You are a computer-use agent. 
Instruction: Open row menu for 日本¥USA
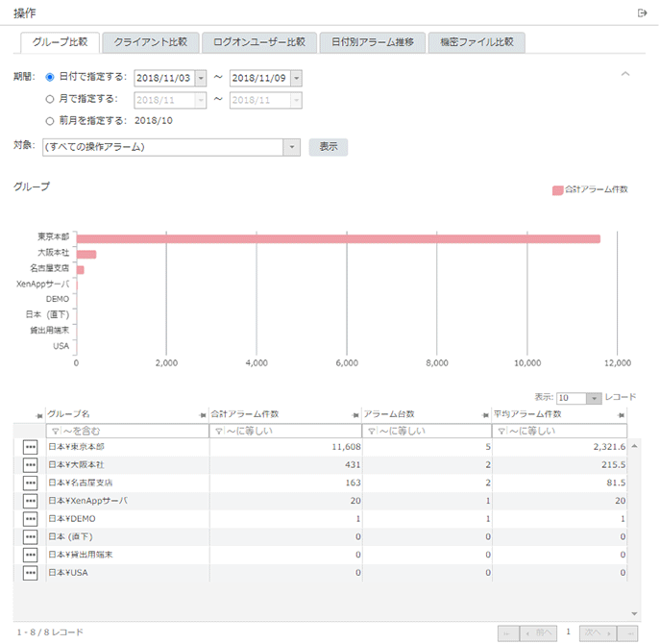30,573
